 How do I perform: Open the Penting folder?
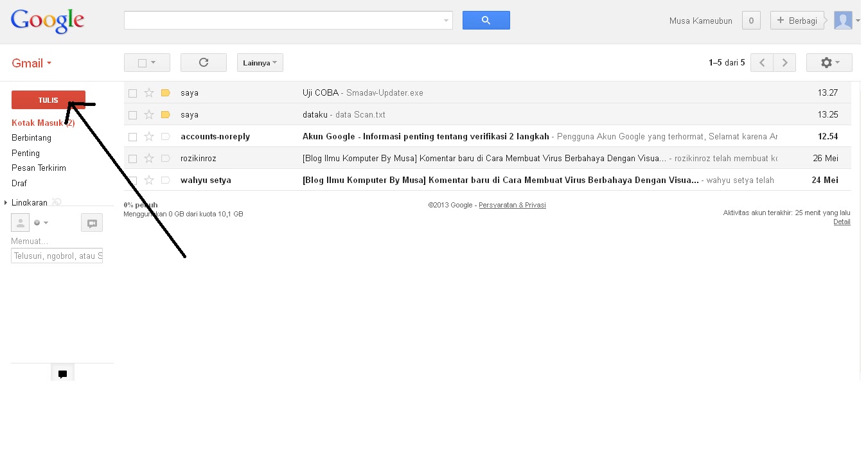click(26, 153)
